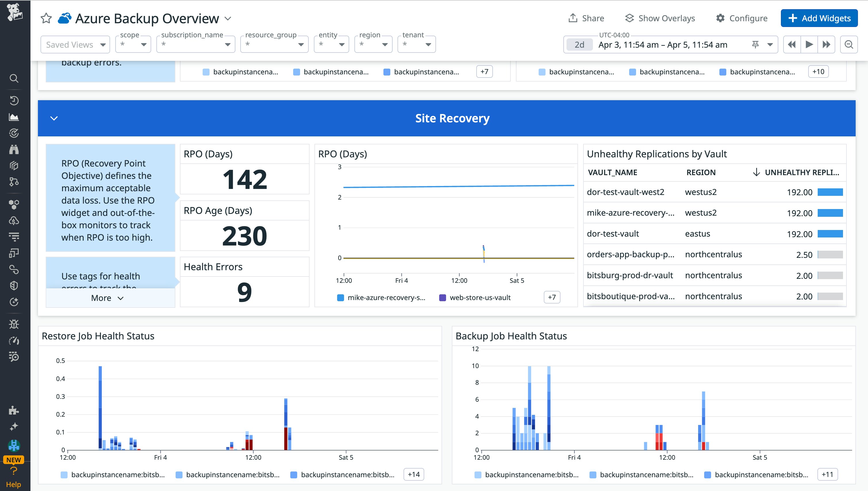Star the Azure Backup Overview dashboard
Screen dimensions: 868x491
point(46,18)
